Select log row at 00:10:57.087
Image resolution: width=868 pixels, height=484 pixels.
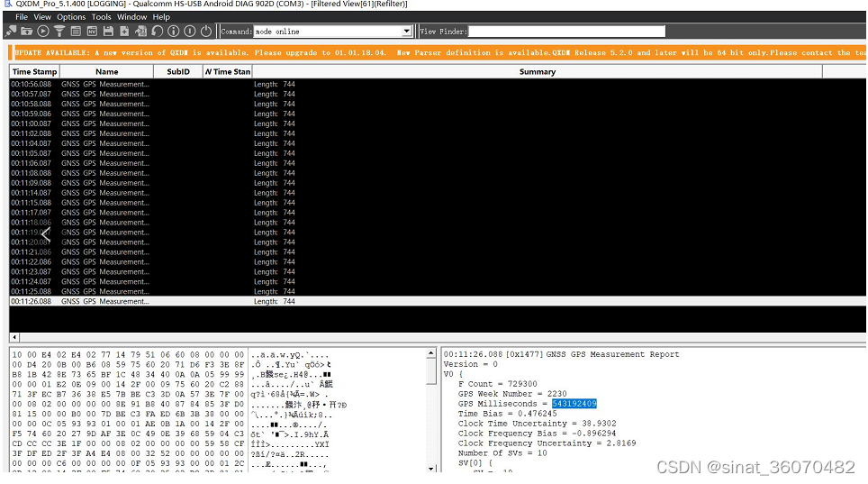438,95
